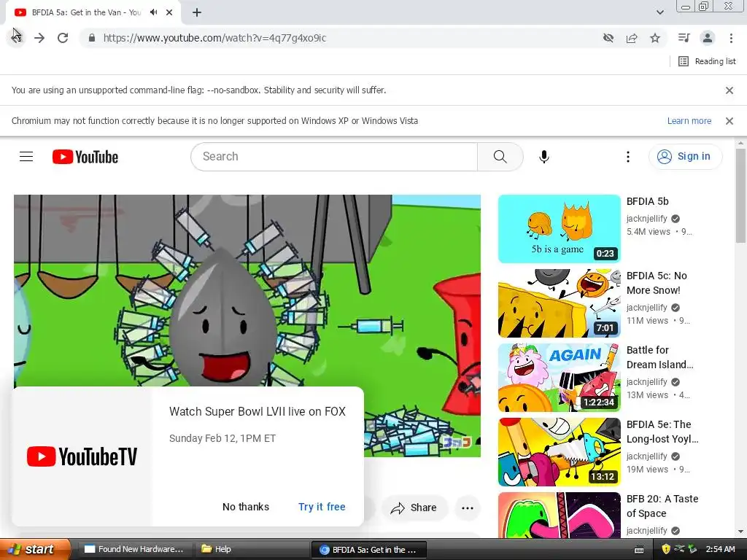Open the YouTube hamburger guide menu
The width and height of the screenshot is (747, 560).
[26, 156]
